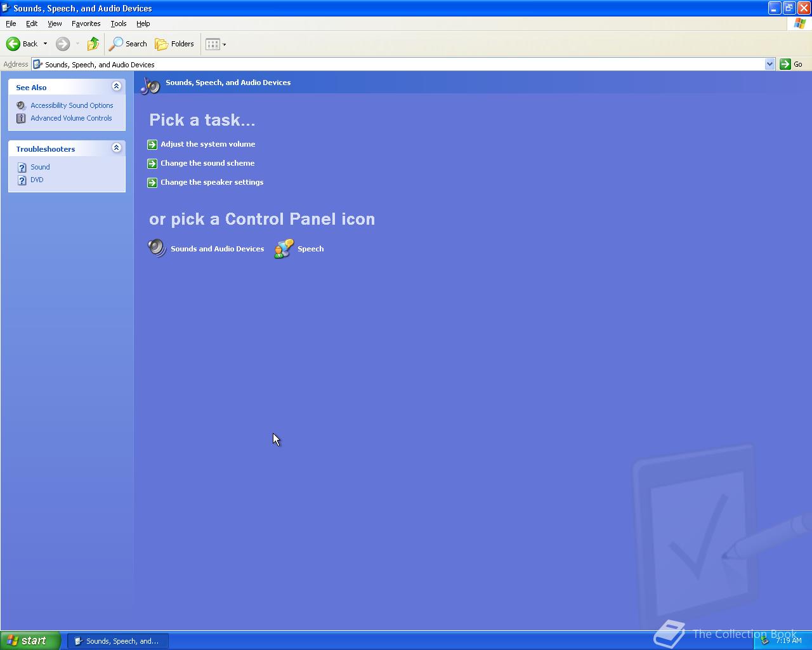Viewport: 812px width, 650px height.
Task: Open the Search toolbar button
Action: [x=128, y=44]
